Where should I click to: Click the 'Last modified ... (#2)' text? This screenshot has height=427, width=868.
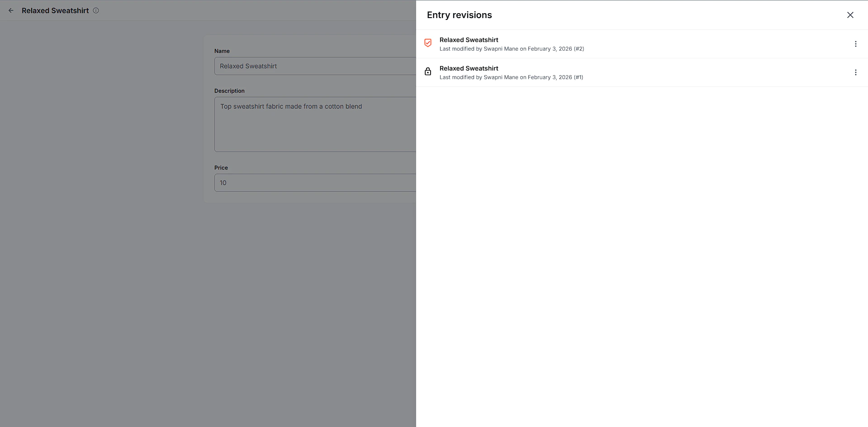pos(512,49)
